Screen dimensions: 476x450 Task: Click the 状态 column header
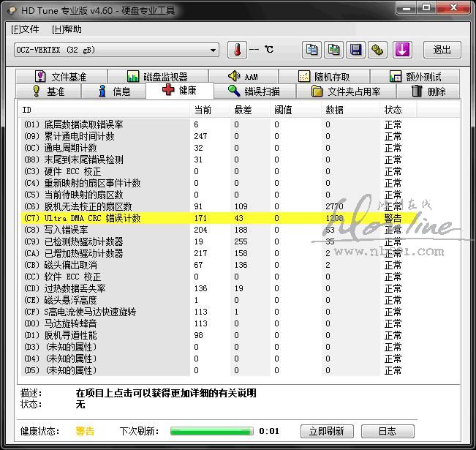[x=398, y=110]
